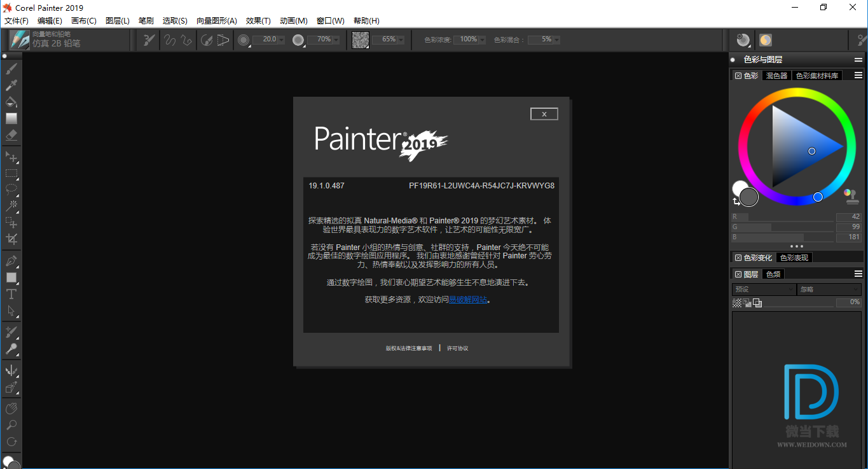Select the Layer Adjuster tool

pyautogui.click(x=11, y=157)
